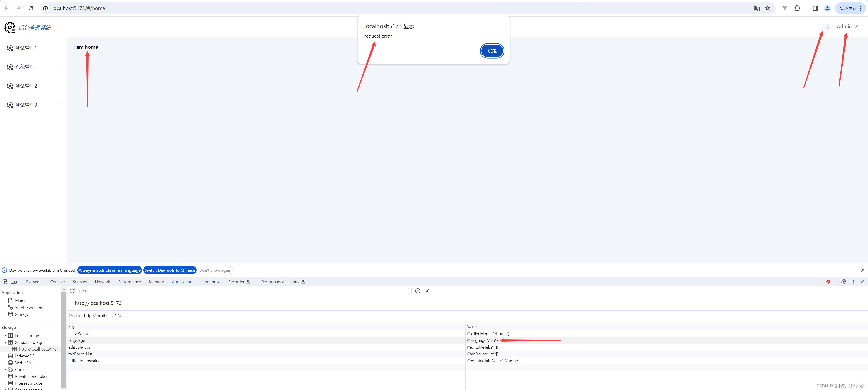Open IndexedDB in storage tree

[25, 356]
